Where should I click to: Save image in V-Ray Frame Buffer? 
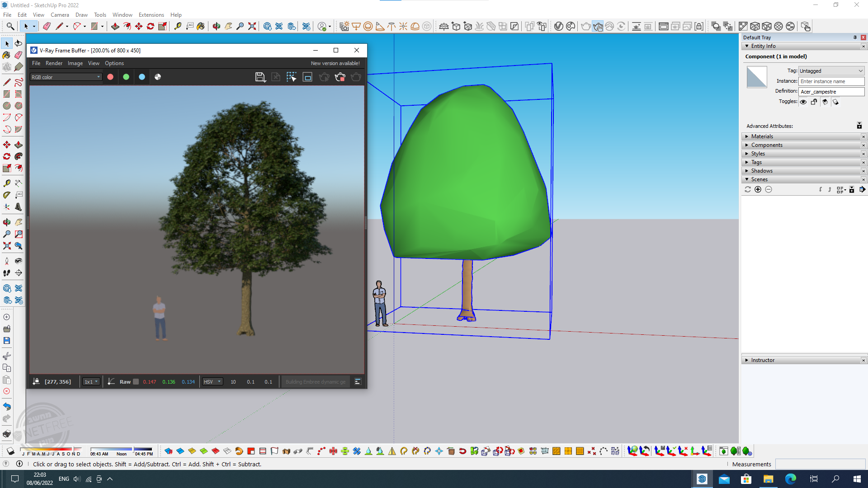click(260, 77)
